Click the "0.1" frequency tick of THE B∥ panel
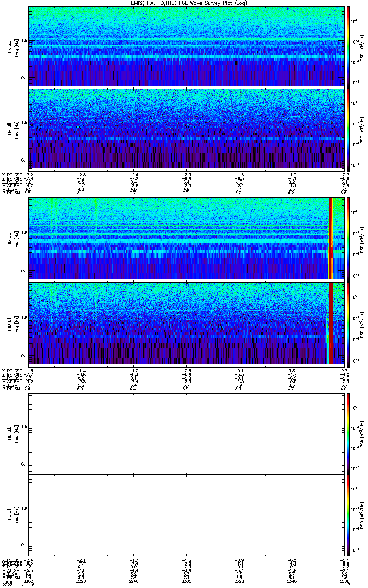 pos(23,545)
